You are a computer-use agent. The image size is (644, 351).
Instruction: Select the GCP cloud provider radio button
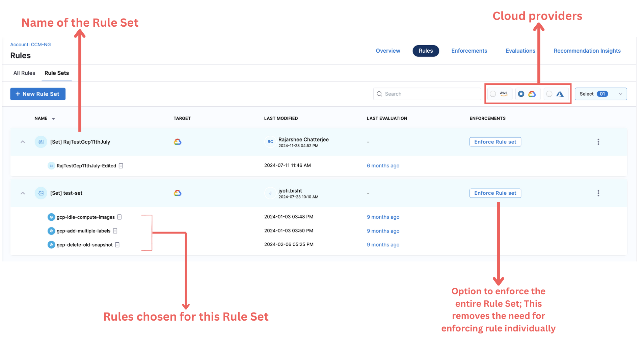(521, 94)
